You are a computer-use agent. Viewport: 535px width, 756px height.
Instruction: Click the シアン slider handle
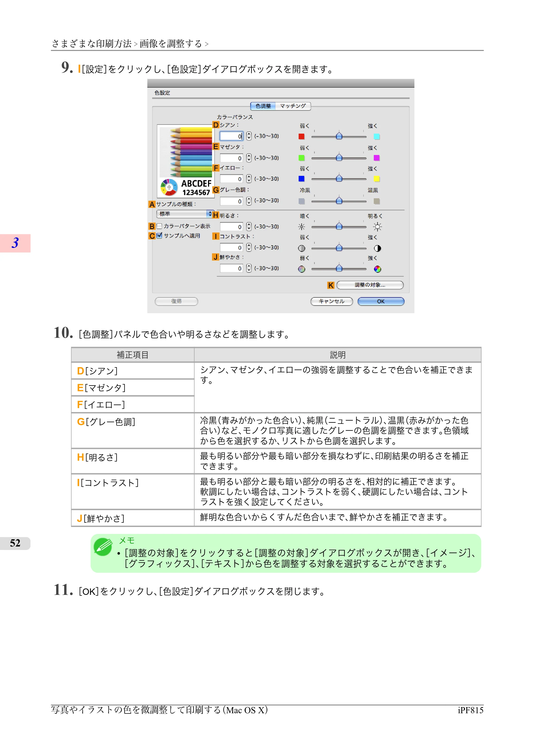tap(339, 136)
